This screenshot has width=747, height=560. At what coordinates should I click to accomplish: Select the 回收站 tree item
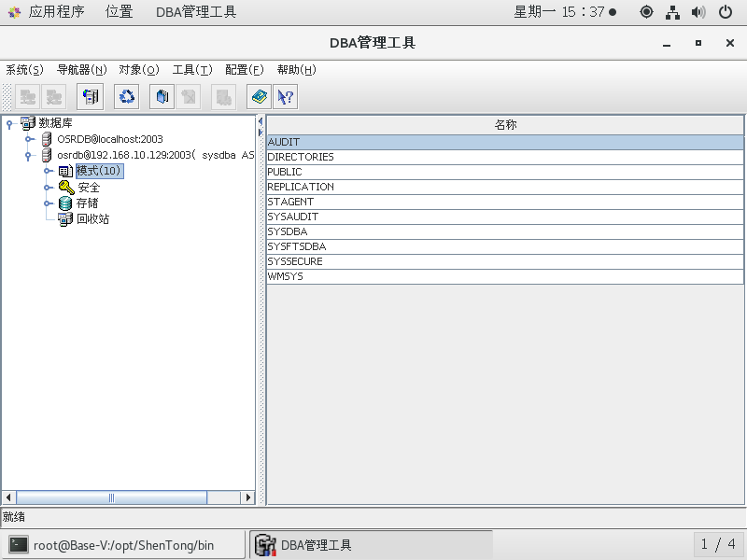click(92, 219)
